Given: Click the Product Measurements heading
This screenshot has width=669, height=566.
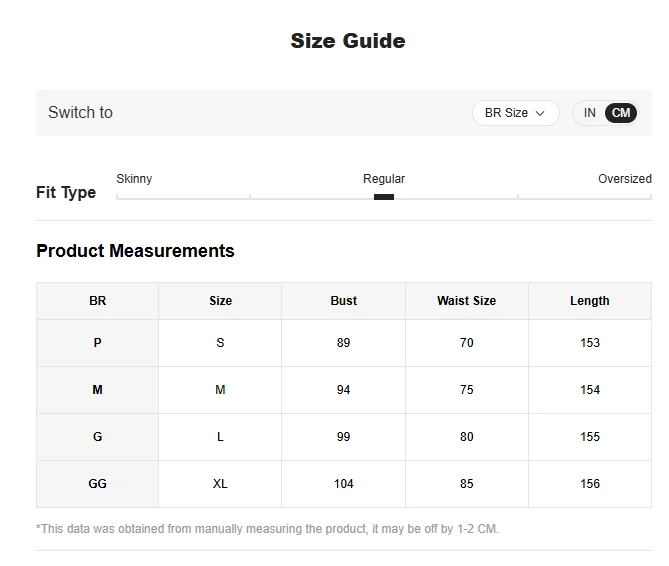Looking at the screenshot, I should coord(135,251).
